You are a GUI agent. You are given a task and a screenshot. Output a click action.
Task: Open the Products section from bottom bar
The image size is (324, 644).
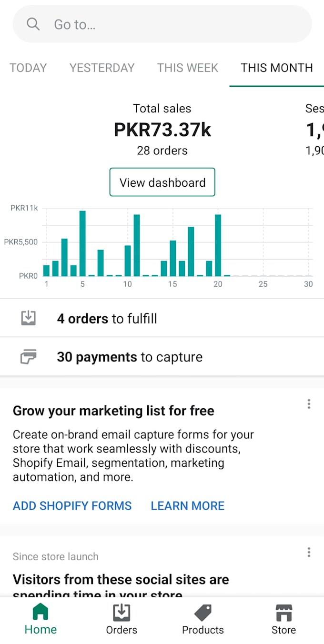click(x=202, y=619)
